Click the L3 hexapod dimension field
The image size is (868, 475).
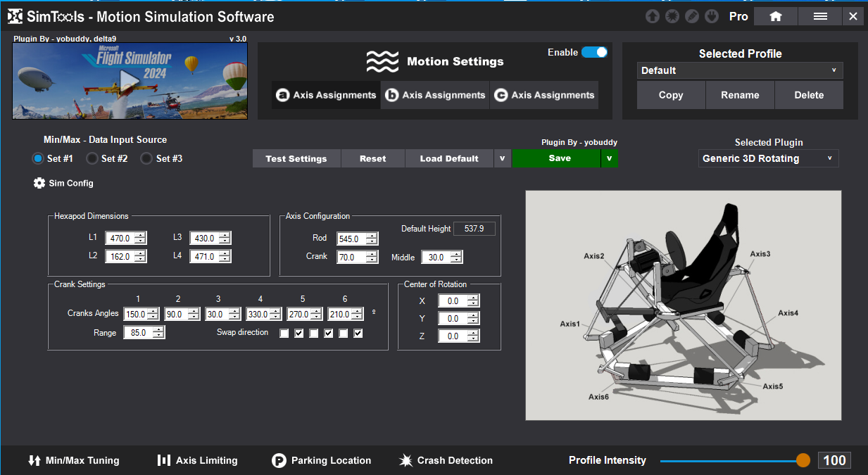coord(210,239)
